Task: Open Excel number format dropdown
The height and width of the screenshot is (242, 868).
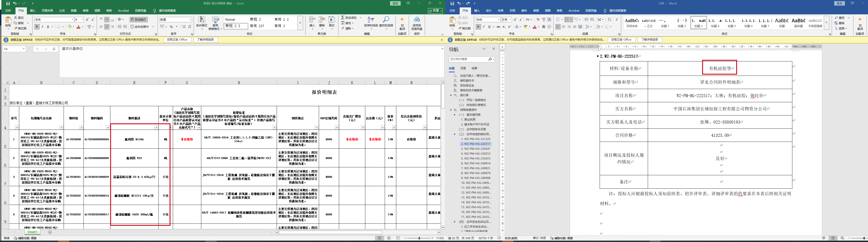Action: (x=190, y=19)
